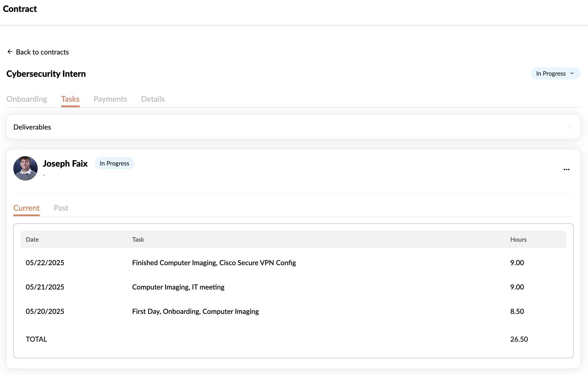The width and height of the screenshot is (588, 375).
Task: Select the 05/22/2025 task row
Action: 214,263
